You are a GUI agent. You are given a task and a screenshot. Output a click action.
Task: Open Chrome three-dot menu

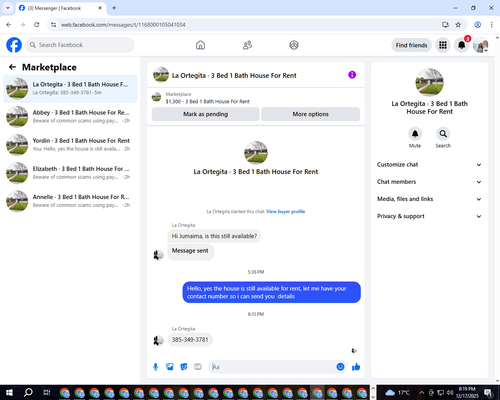(x=491, y=25)
